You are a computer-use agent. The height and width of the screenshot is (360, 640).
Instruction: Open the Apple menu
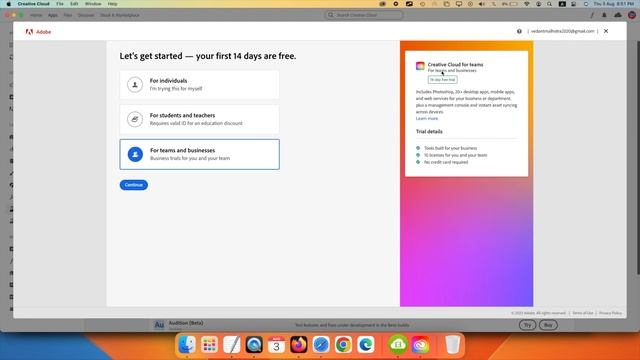coord(8,4)
